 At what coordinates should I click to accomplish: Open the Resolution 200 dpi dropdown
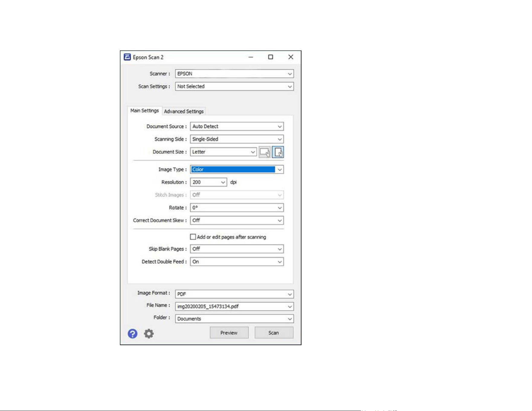[208, 182]
